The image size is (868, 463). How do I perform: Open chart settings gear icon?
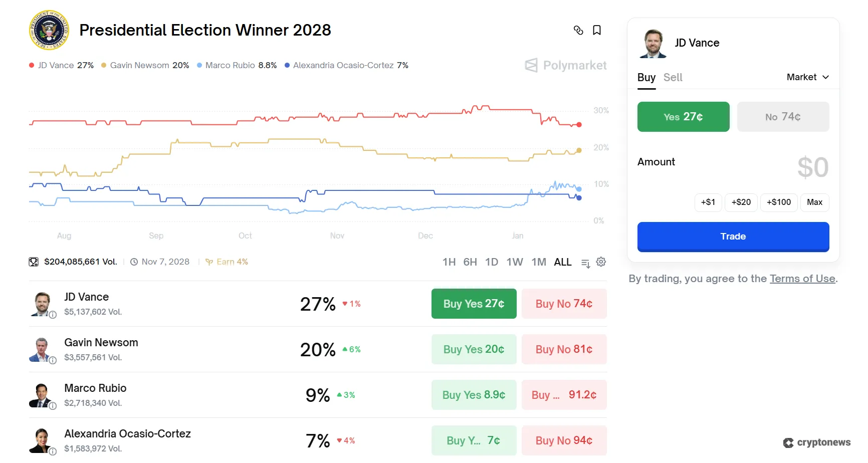pos(601,262)
